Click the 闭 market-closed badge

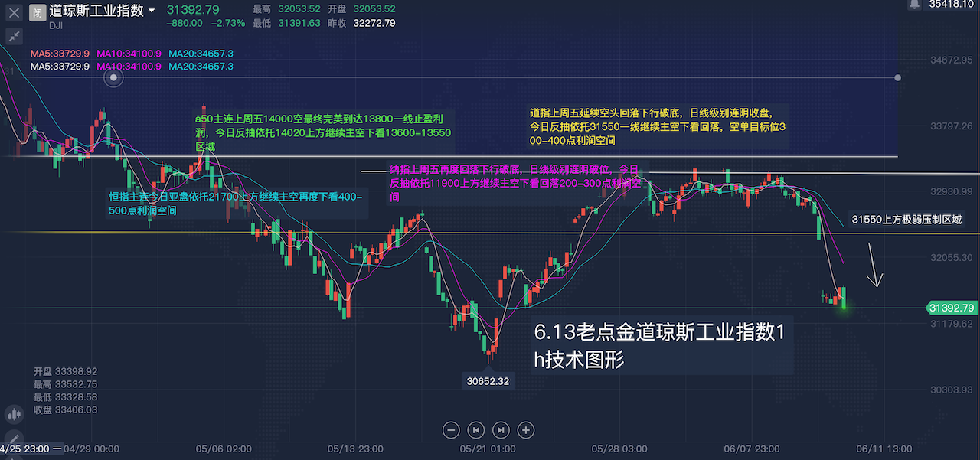click(x=38, y=12)
